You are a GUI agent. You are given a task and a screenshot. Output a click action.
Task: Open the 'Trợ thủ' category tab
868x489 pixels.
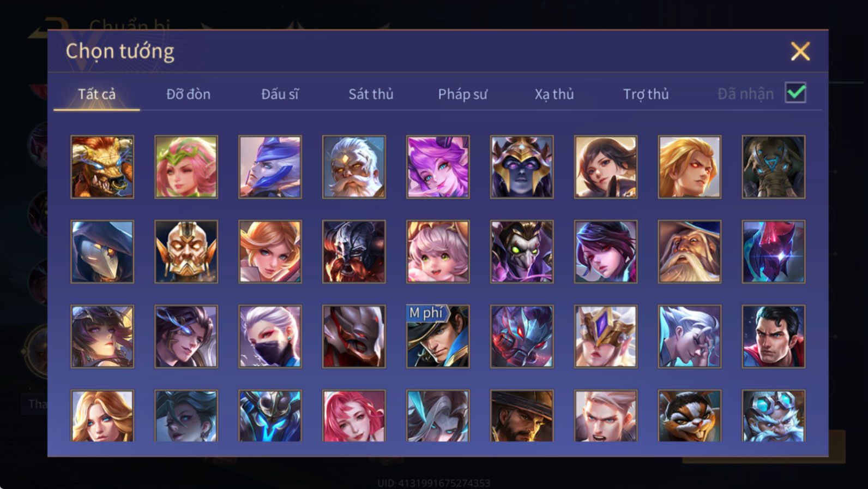point(646,94)
